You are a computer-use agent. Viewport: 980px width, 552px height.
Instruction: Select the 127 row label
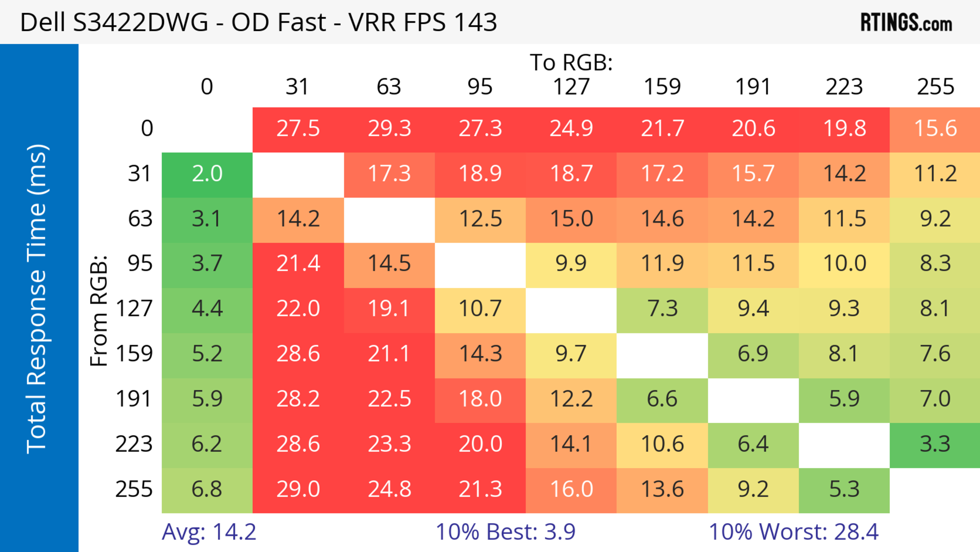(134, 309)
